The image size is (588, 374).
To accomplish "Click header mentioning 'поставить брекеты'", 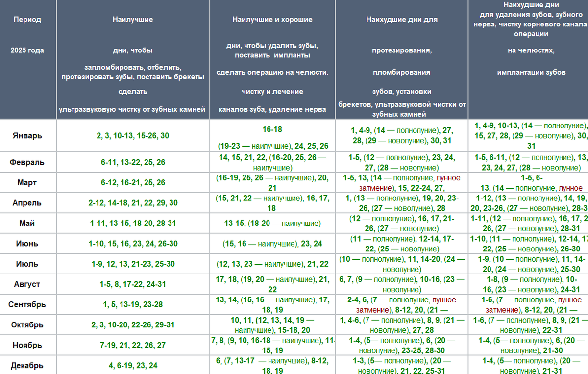I will [x=132, y=59].
